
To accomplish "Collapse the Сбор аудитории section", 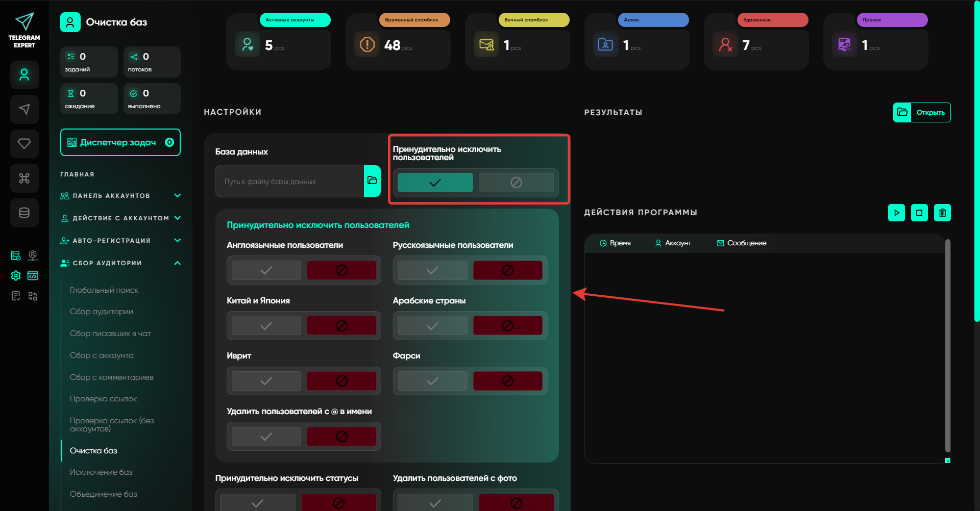I will pyautogui.click(x=177, y=263).
